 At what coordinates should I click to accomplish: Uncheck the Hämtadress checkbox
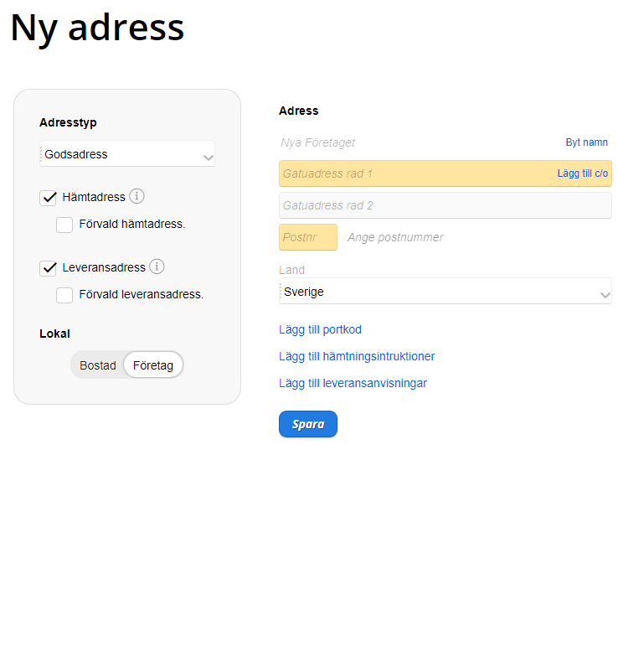coord(49,198)
